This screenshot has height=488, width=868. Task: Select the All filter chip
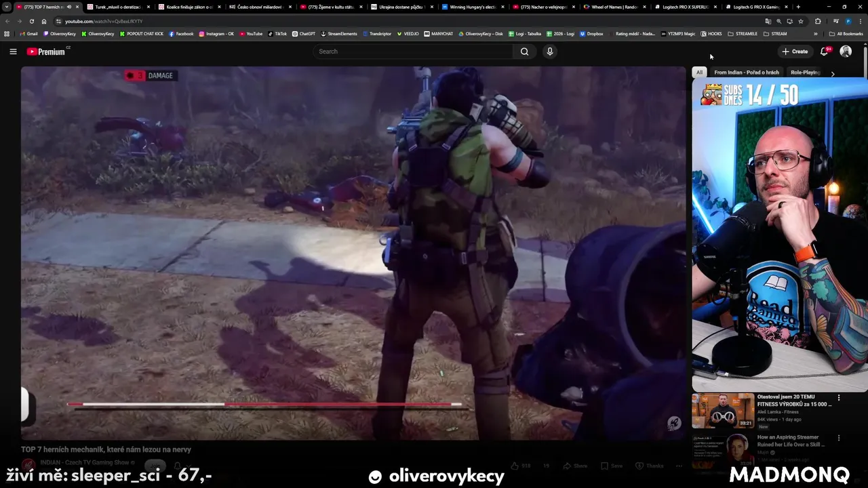tap(699, 73)
